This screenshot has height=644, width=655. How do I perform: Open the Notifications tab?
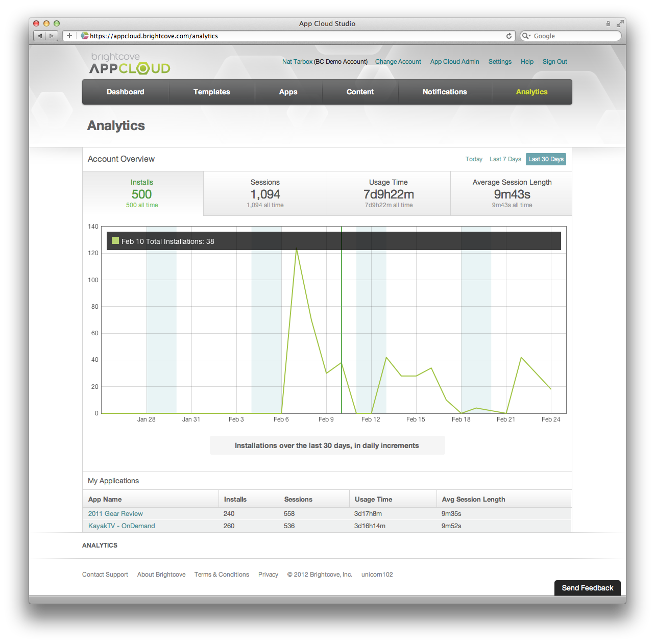click(x=445, y=92)
